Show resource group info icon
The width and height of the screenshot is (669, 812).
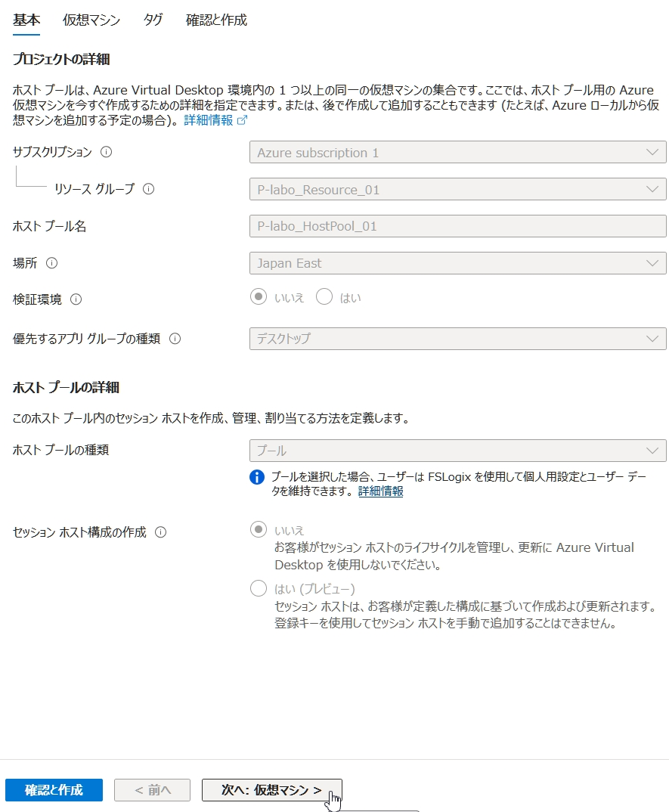click(x=149, y=189)
